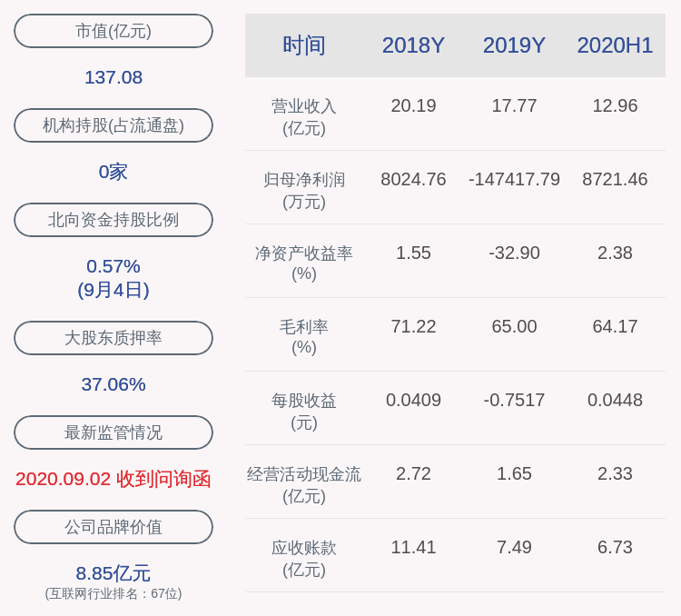Click the 毛利率 row label

click(304, 337)
